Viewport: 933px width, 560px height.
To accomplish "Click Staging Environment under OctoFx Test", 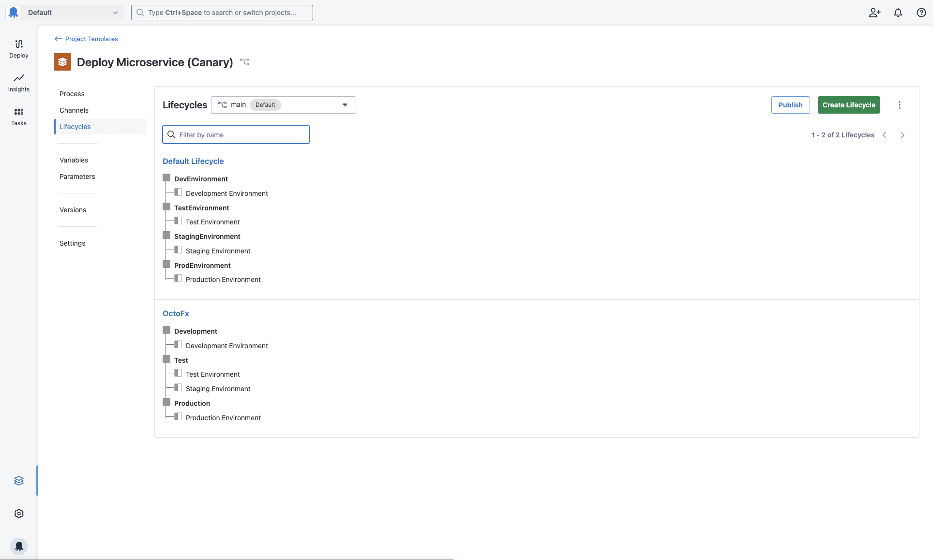I will 218,389.
